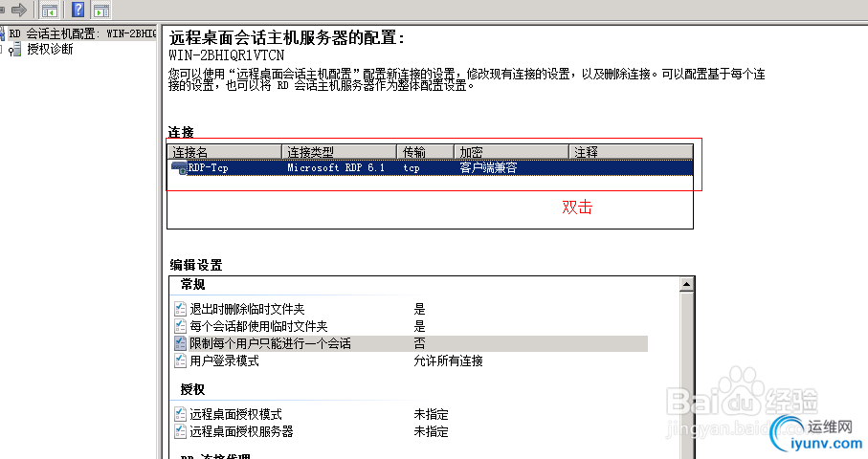Click the 授权诊断 node icon
Image resolution: width=868 pixels, height=459 pixels.
[15, 50]
